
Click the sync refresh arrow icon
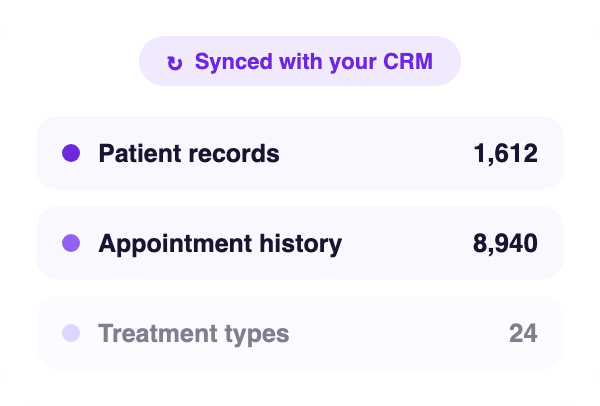point(175,63)
